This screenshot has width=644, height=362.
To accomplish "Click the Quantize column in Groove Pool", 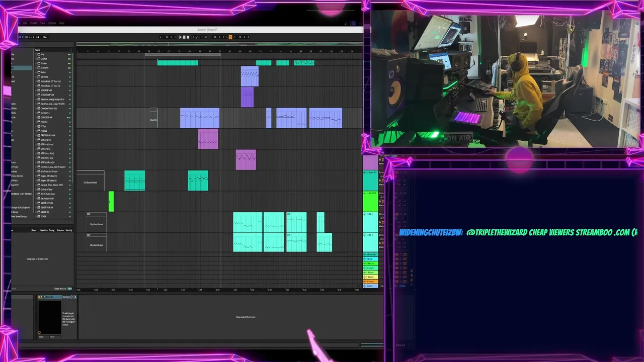I will 44,230.
